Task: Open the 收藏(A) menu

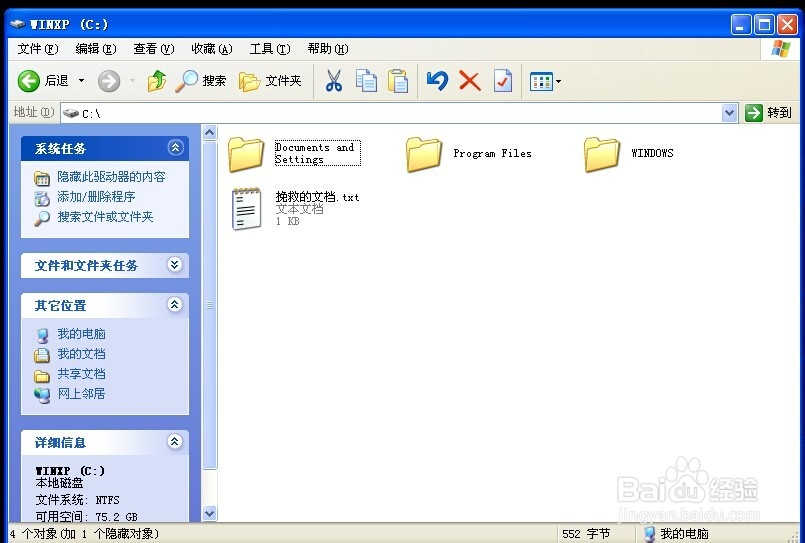Action: 212,49
